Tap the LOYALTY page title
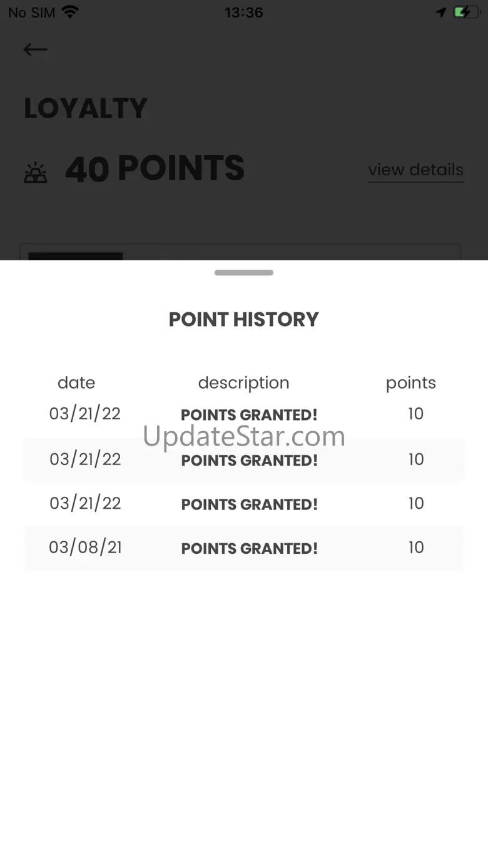 coord(86,108)
